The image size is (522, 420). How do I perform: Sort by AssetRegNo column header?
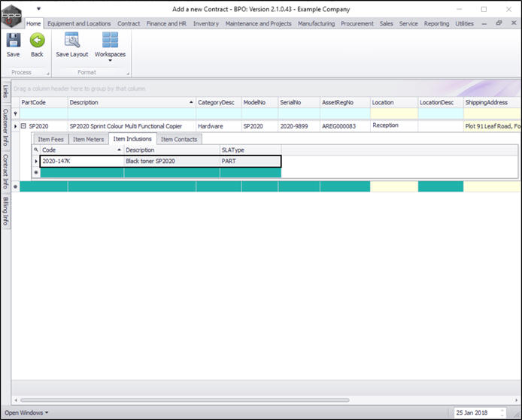tap(345, 102)
